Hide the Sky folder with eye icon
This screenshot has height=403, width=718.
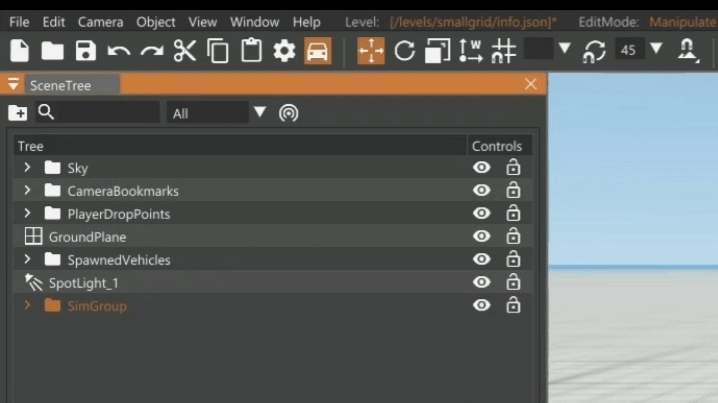[481, 167]
